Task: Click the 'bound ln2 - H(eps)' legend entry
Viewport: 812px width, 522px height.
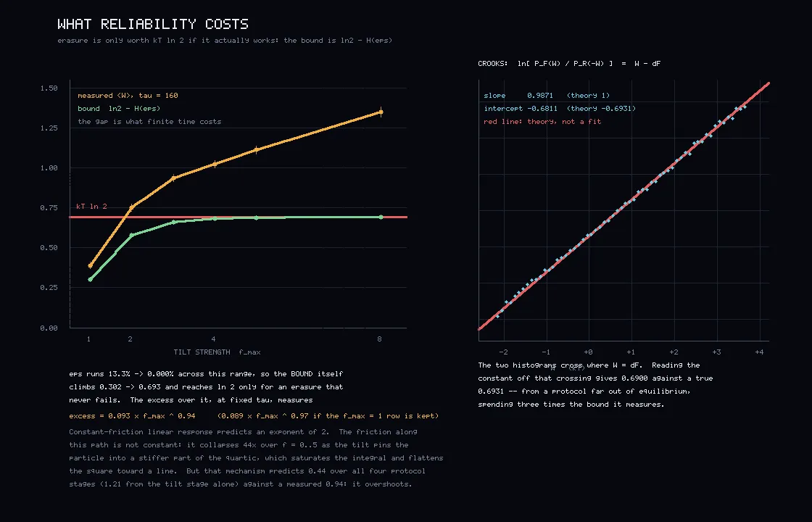Action: pos(119,108)
